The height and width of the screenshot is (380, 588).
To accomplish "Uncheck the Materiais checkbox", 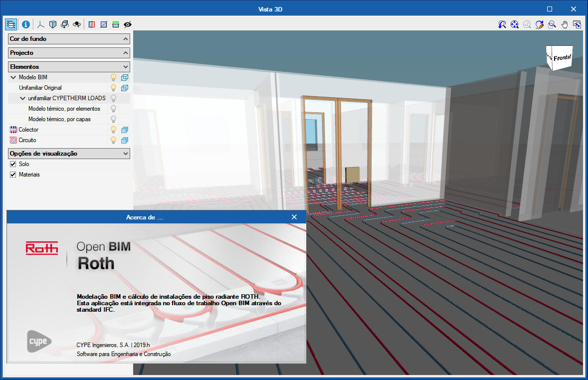I will click(13, 175).
